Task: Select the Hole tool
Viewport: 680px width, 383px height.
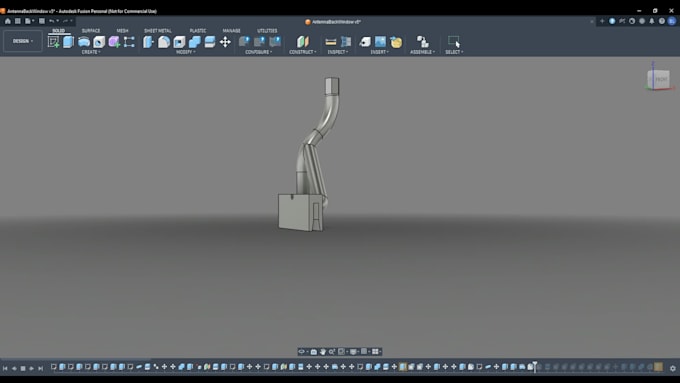Action: [x=99, y=42]
